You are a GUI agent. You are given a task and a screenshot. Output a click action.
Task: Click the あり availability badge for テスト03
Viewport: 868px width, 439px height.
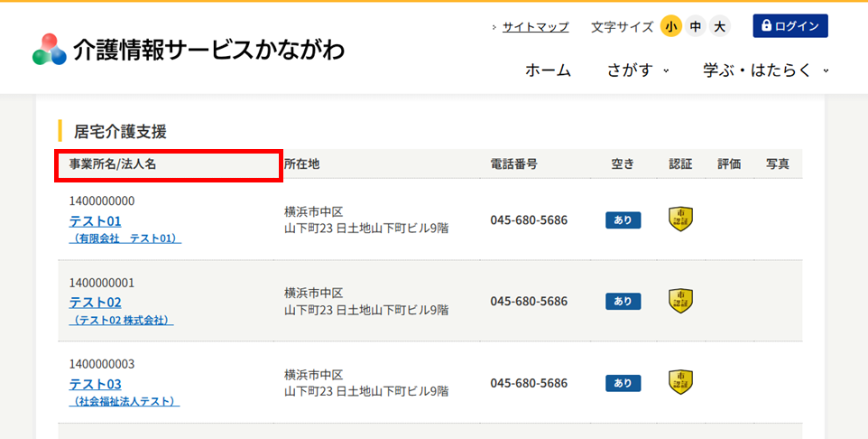tap(623, 383)
